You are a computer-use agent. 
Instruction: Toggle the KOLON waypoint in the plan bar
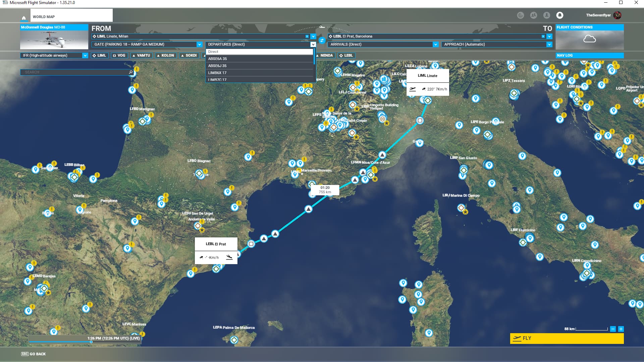click(x=165, y=55)
